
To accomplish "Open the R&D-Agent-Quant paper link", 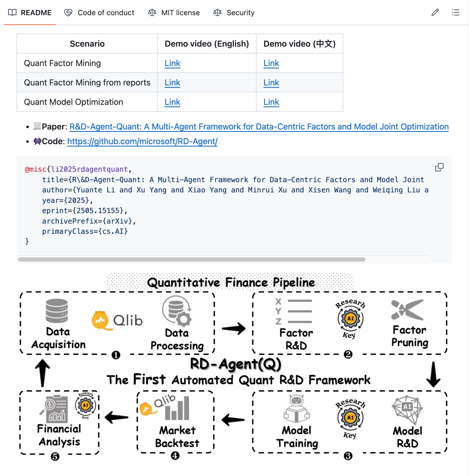I will [x=259, y=127].
